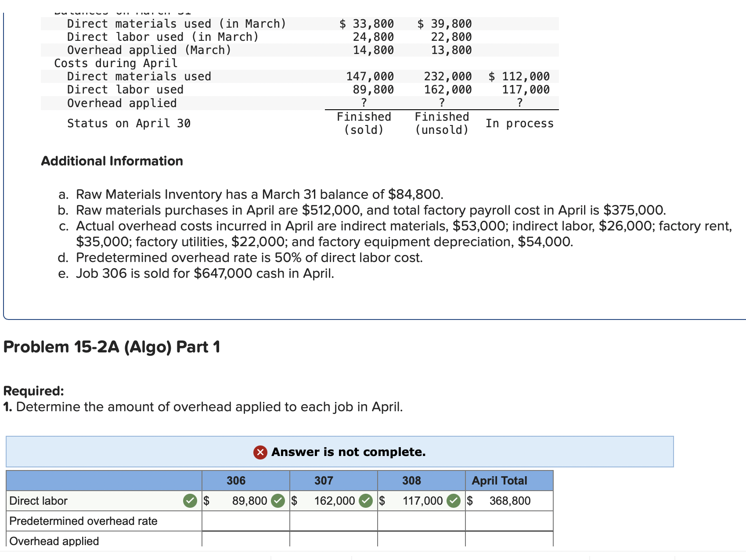
Task: Click the green checkmark beside Direct labor label
Action: tap(190, 501)
